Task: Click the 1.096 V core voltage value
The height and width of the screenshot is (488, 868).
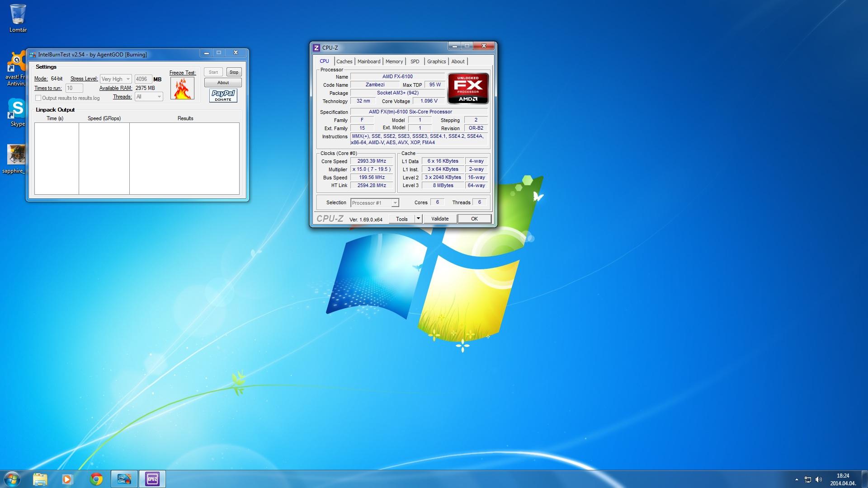Action: click(429, 101)
